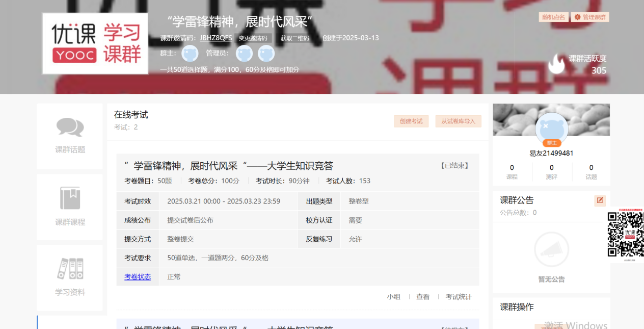The image size is (644, 329).
Task: Open the 课群话题 chat bubble icon
Action: (70, 127)
